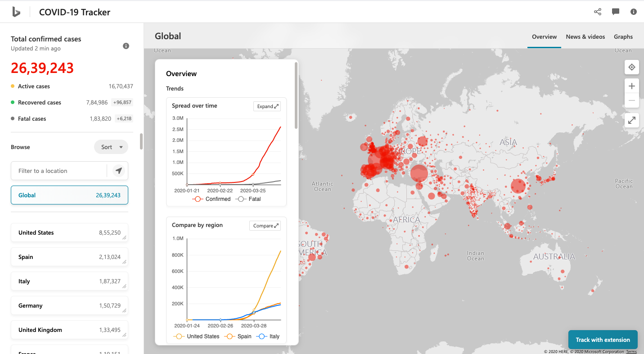Open the feedback chat icon
Viewport: 644px width, 354px height.
[616, 12]
